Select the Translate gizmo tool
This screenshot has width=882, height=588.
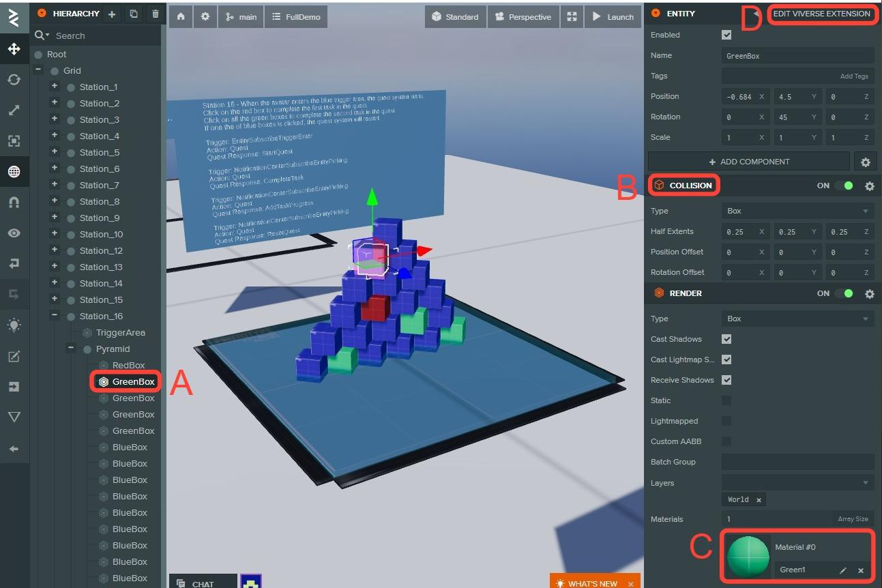pyautogui.click(x=14, y=49)
